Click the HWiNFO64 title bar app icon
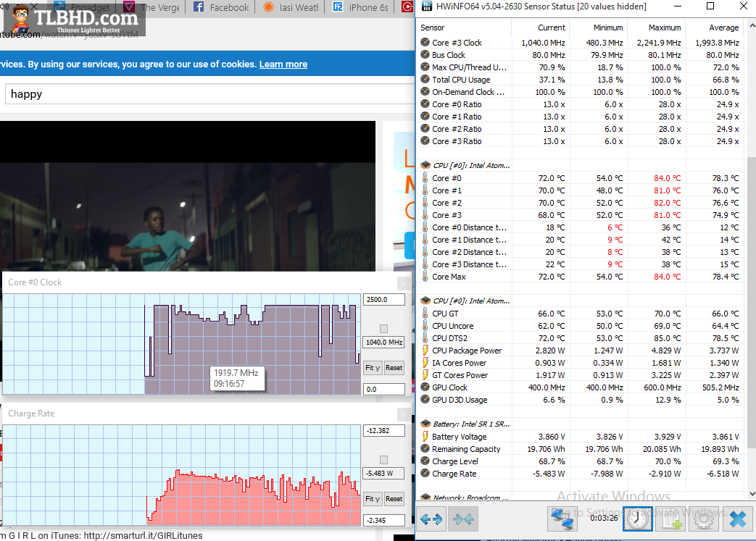Viewport: 756px width, 541px height. click(426, 7)
